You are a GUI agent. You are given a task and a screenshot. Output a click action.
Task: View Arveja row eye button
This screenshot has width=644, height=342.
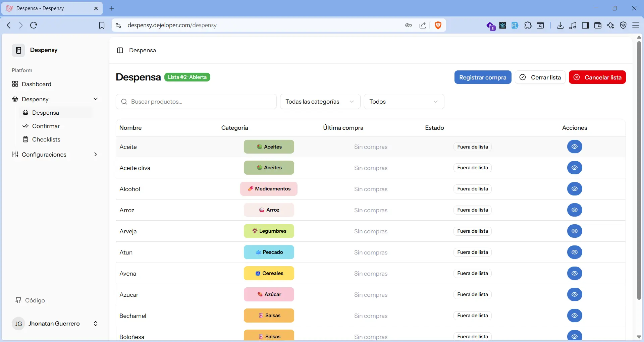pos(575,231)
